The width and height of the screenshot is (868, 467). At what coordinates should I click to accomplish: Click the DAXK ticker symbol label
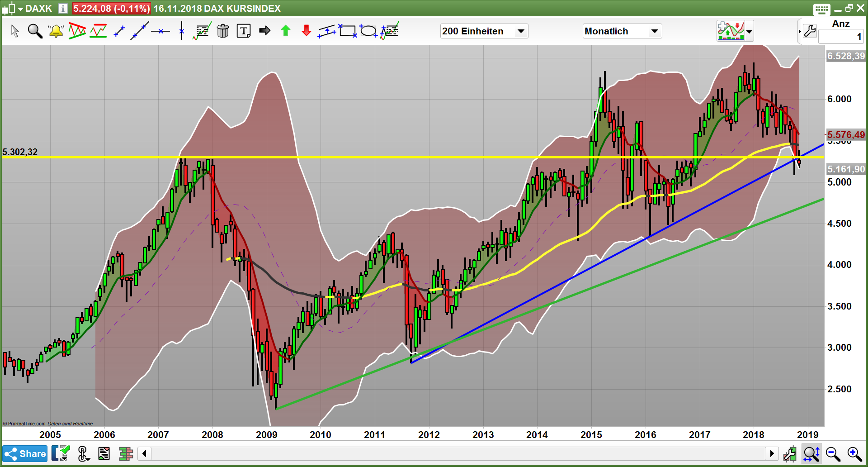[39, 9]
